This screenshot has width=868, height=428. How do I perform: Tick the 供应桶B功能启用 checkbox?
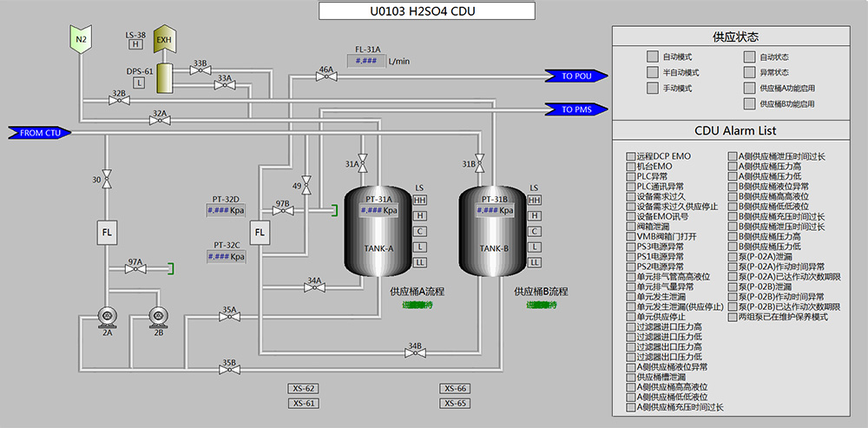coord(749,103)
